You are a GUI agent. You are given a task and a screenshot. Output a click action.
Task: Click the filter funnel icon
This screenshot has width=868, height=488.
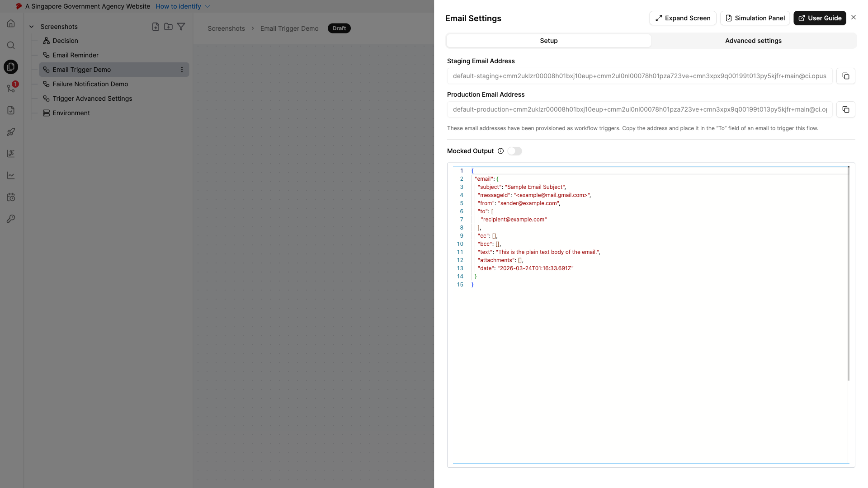point(181,27)
